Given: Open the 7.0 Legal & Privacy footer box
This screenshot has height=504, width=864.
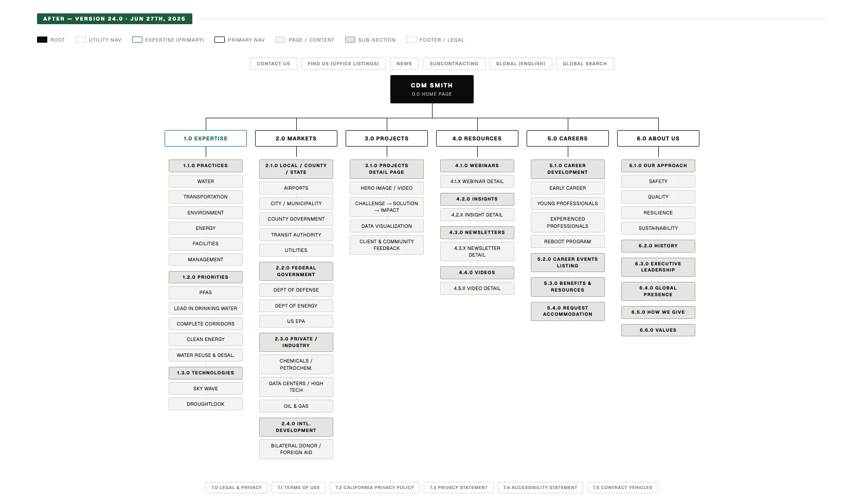Looking at the screenshot, I should [237, 488].
